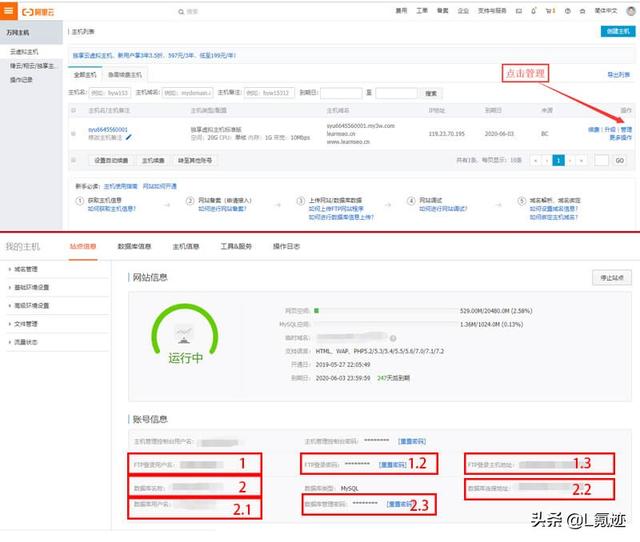Click in 主机域名 filter input
Image resolution: width=640 pixels, height=542 pixels.
(x=187, y=93)
